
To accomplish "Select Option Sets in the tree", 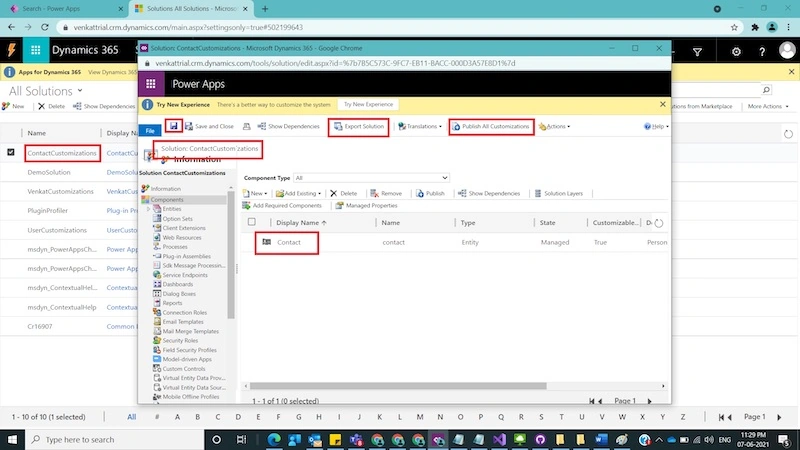I will (172, 218).
